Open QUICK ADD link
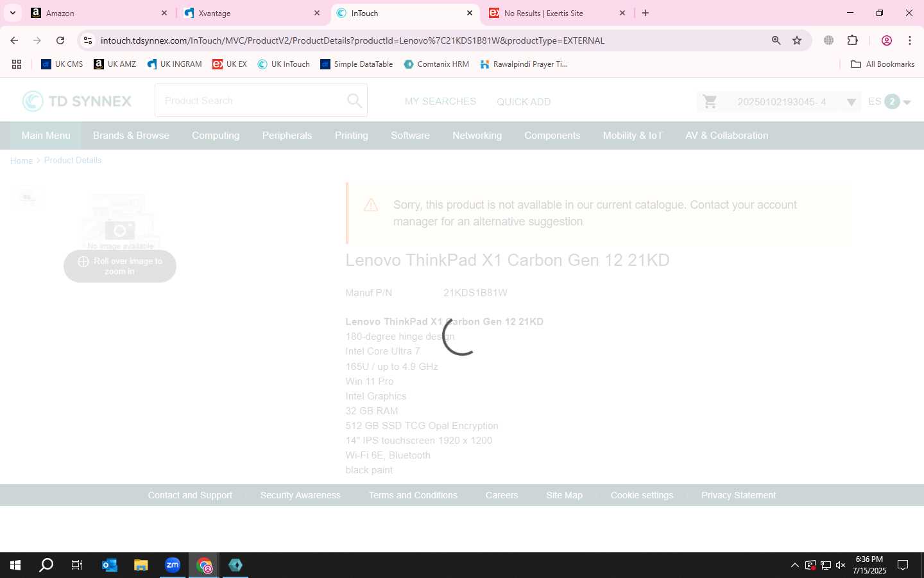924x578 pixels. point(524,101)
